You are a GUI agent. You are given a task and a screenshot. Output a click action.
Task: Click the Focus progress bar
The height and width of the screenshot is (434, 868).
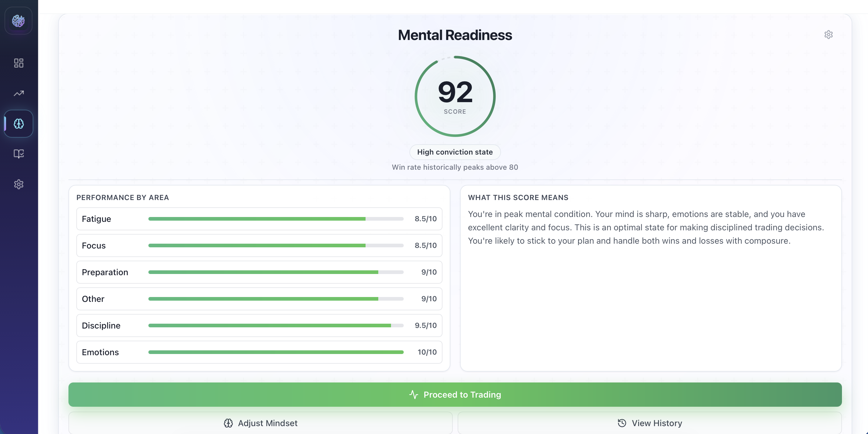click(276, 245)
